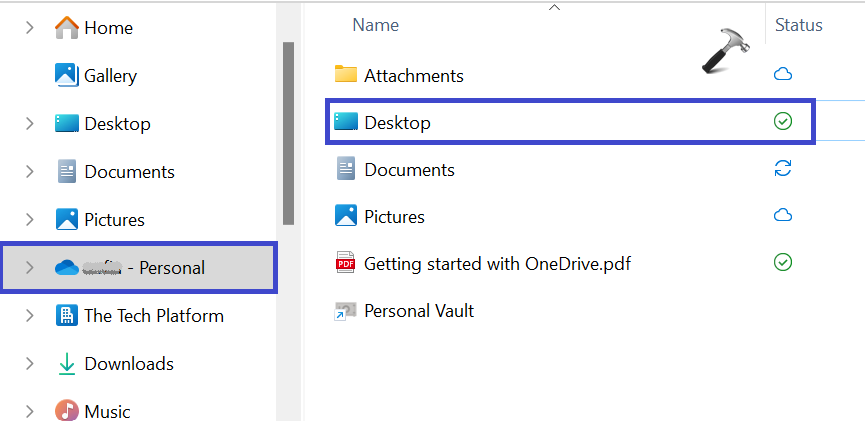Click the Gallery icon in the sidebar

tap(66, 75)
